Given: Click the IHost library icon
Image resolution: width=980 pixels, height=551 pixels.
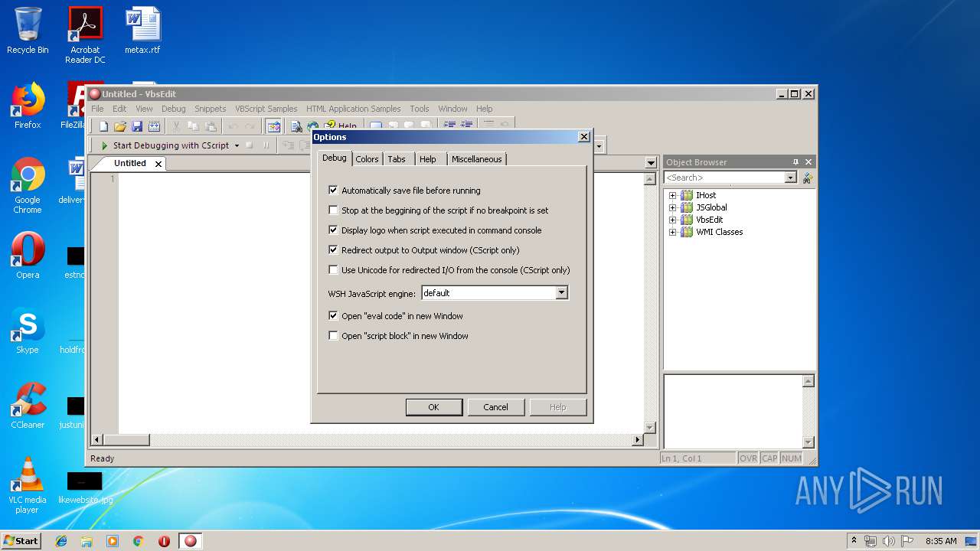Looking at the screenshot, I should [687, 195].
